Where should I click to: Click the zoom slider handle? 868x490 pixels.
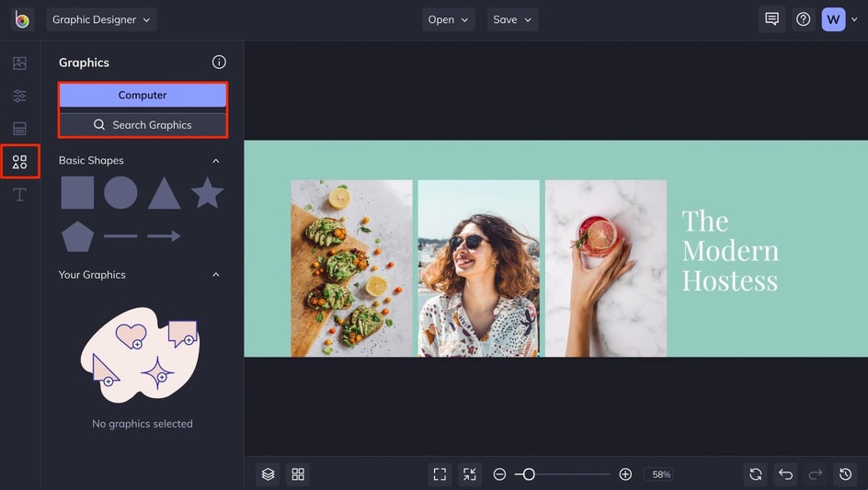(x=529, y=474)
